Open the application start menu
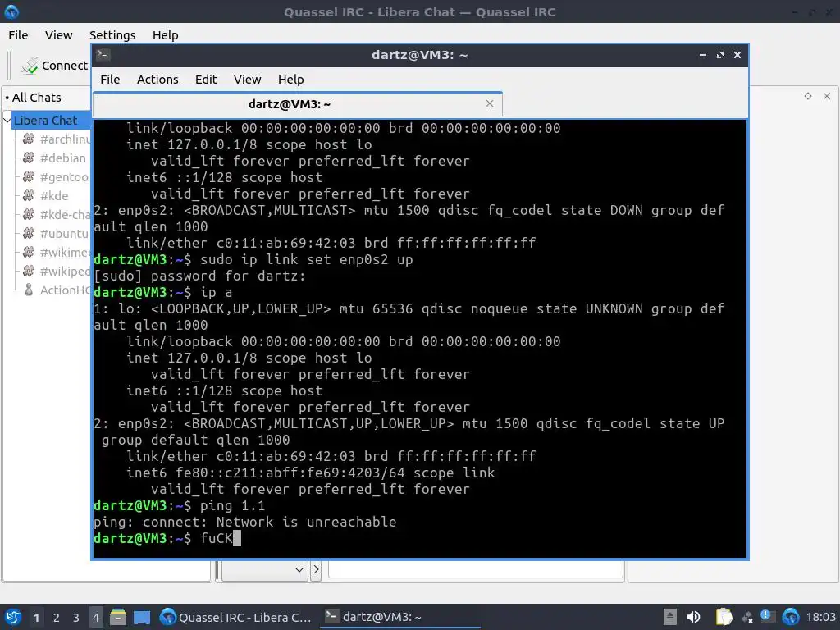Image resolution: width=840 pixels, height=630 pixels. [x=13, y=617]
